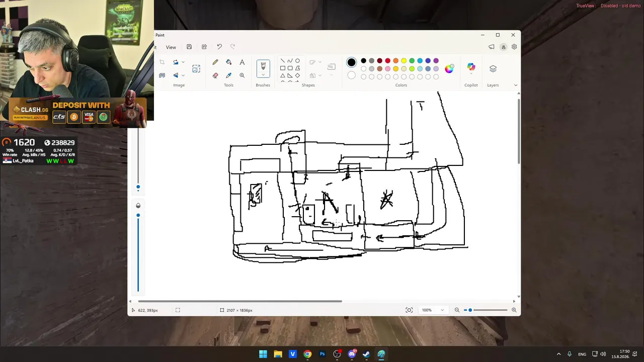Activate the secondary Color 2 circle

pos(351,75)
